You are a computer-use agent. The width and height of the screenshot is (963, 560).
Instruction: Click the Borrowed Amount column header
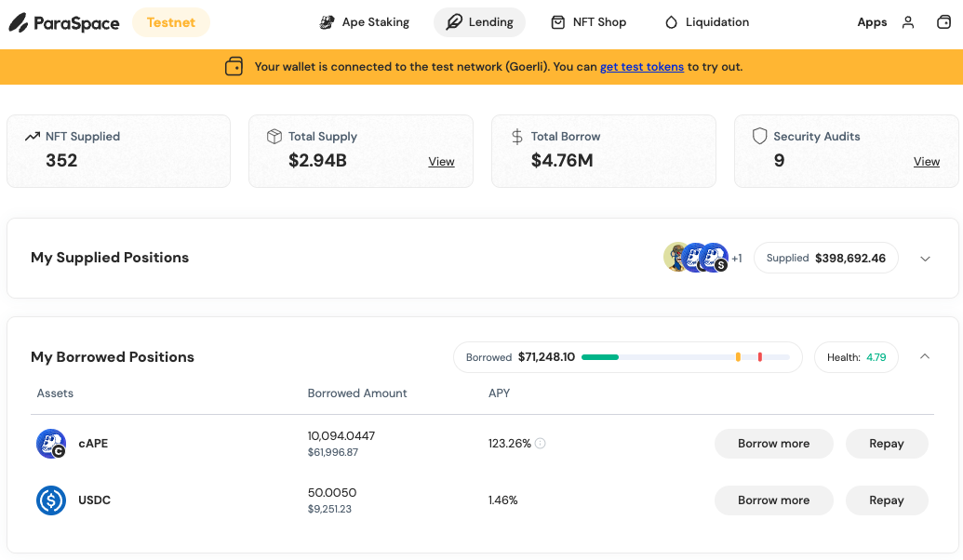(357, 393)
